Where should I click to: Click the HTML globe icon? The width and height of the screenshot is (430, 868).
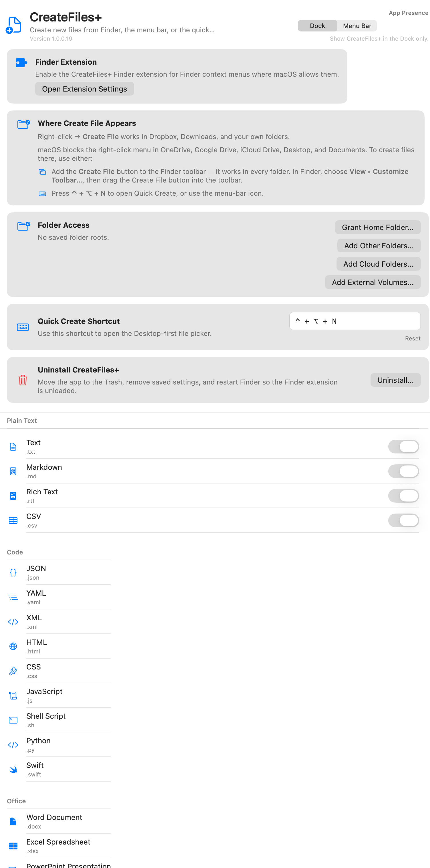click(x=13, y=646)
